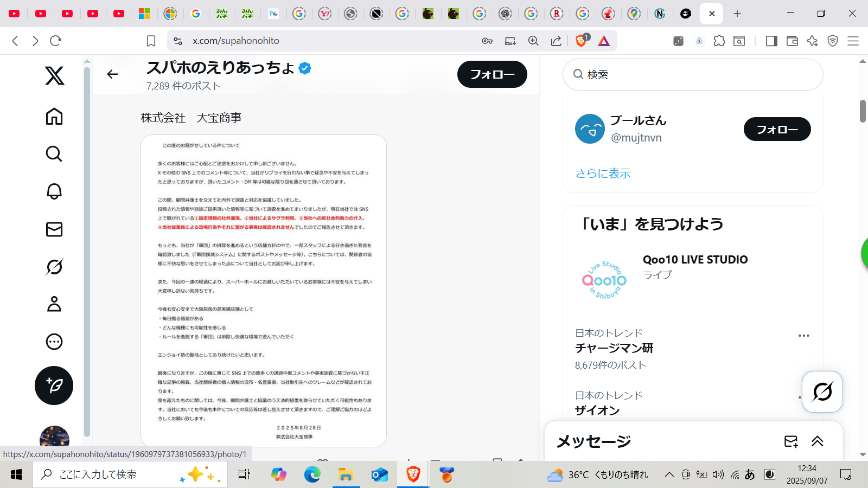Open More options circle icon in sidebar
The width and height of the screenshot is (868, 488).
tap(54, 342)
